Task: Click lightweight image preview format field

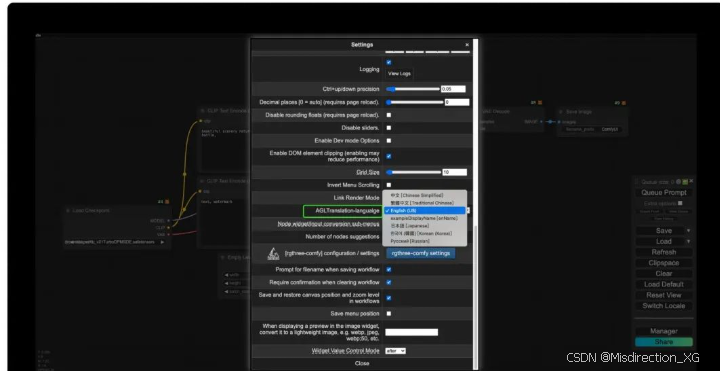Action: (411, 332)
